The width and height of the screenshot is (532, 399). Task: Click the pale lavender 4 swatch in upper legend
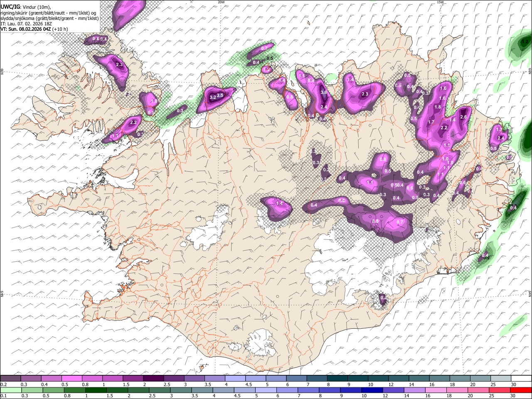(x=235, y=379)
